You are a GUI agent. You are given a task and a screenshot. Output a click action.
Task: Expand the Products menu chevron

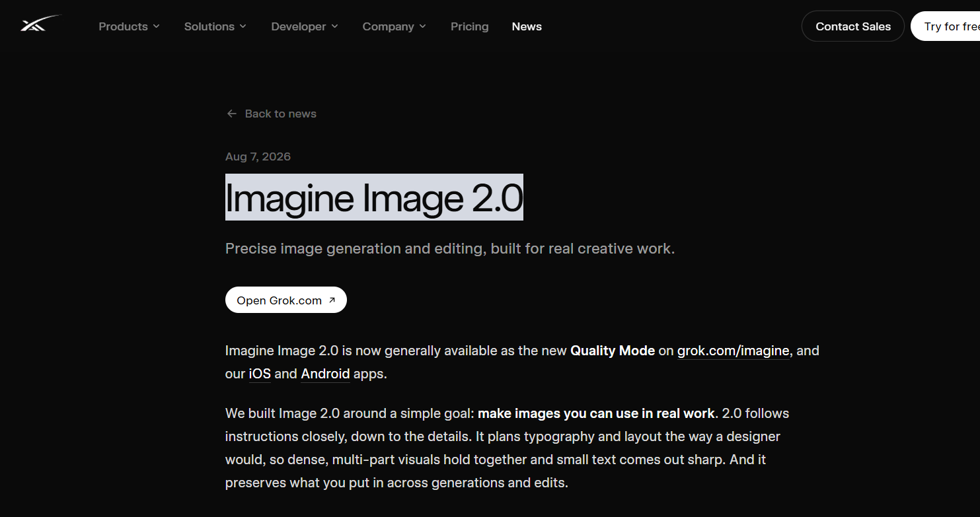(x=157, y=26)
